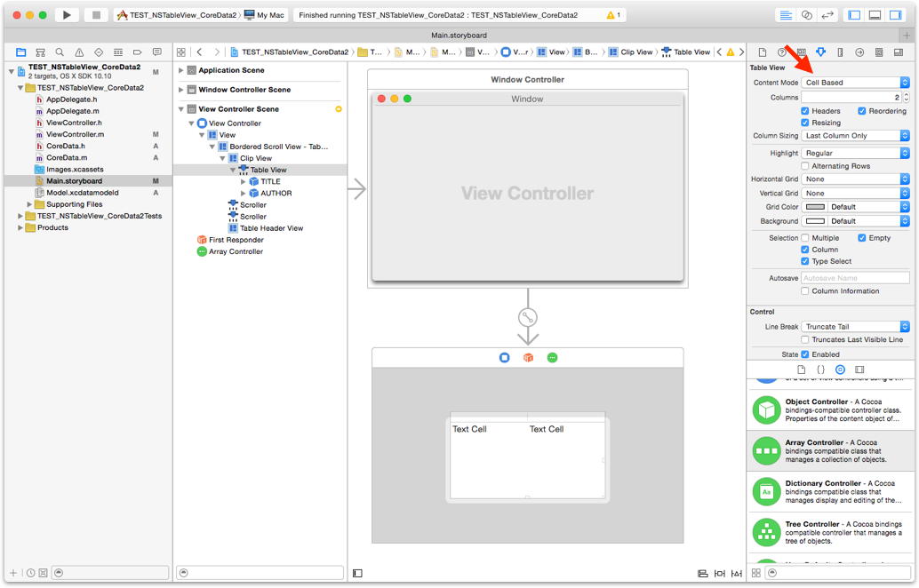The image size is (919, 588).
Task: Open the Horizontal Grid dropdown
Action: (x=855, y=179)
